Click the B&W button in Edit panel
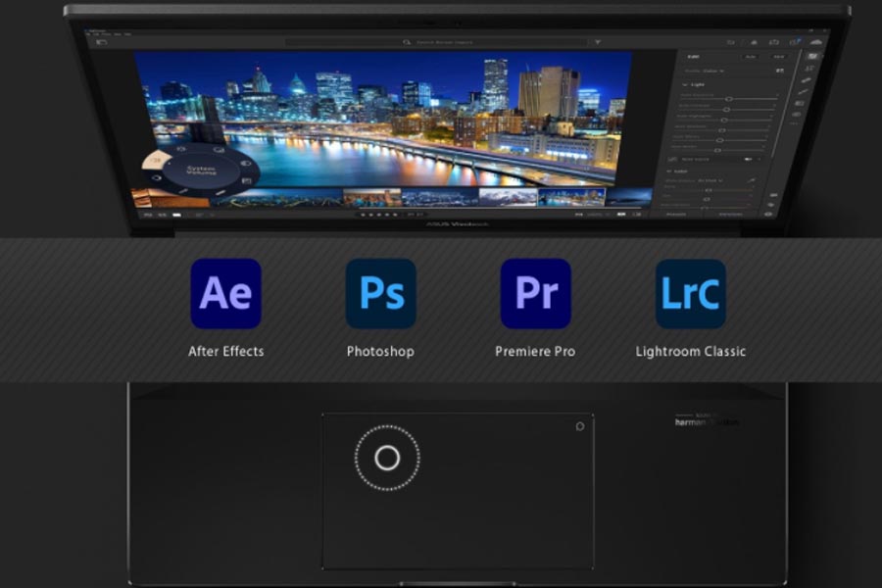This screenshot has width=882, height=588. [778, 57]
